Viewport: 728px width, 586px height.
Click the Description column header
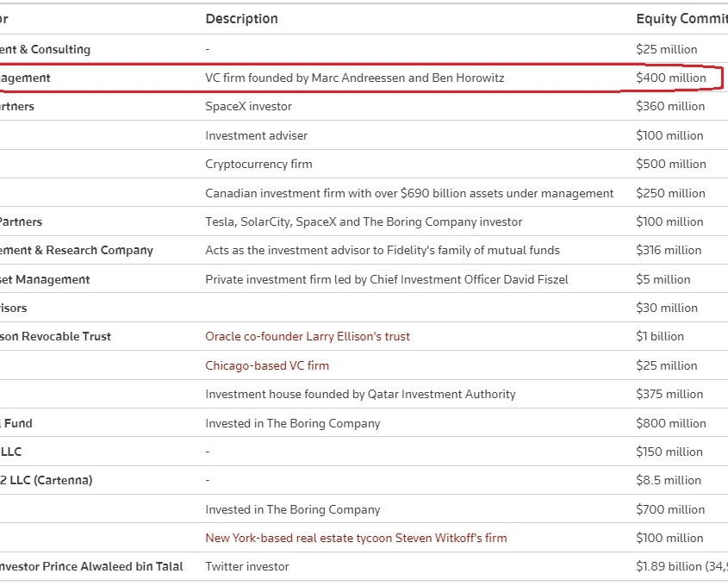(241, 19)
